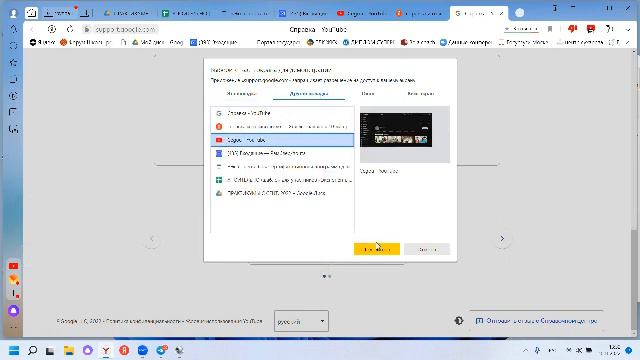Go to next slide with right carousel arrow
The image size is (640, 360).
(x=502, y=238)
